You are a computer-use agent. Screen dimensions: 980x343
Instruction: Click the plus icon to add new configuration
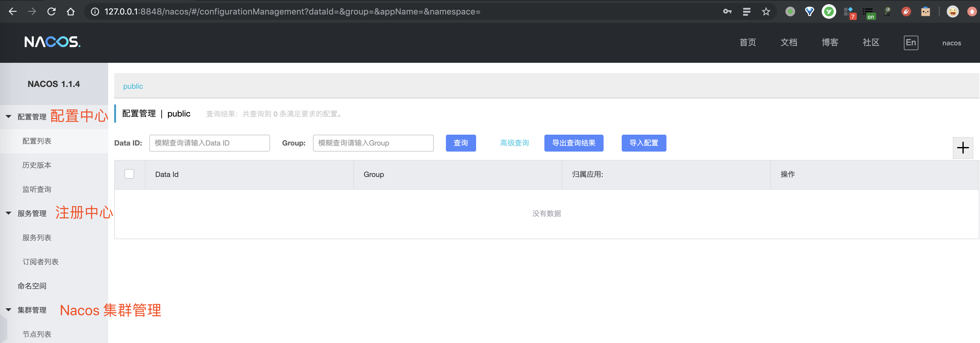pos(963,148)
